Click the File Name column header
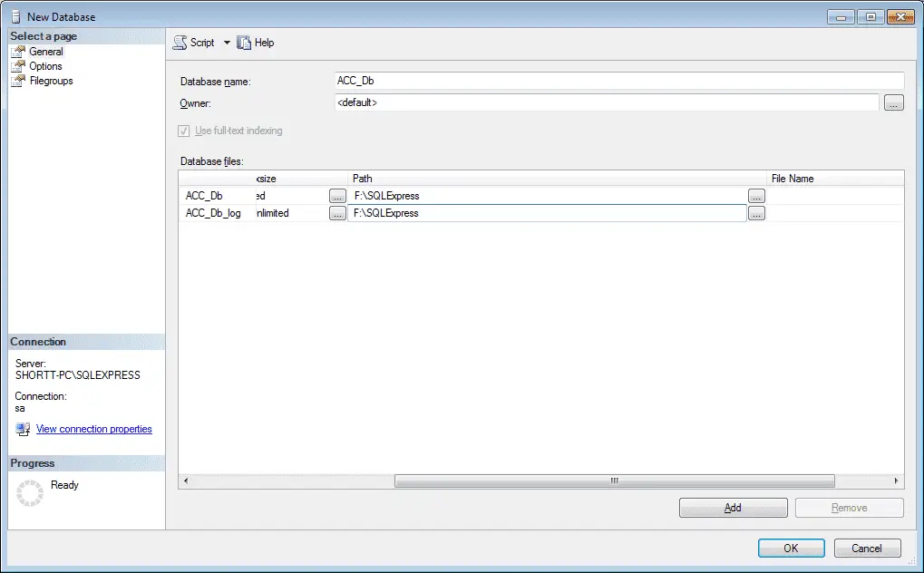This screenshot has height=573, width=924. pos(835,179)
